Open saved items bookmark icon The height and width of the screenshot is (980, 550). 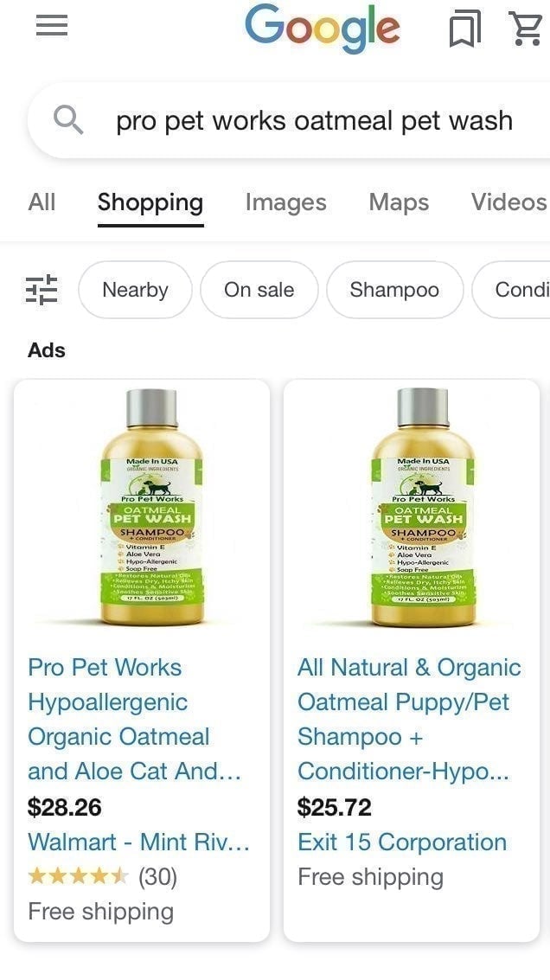(465, 30)
